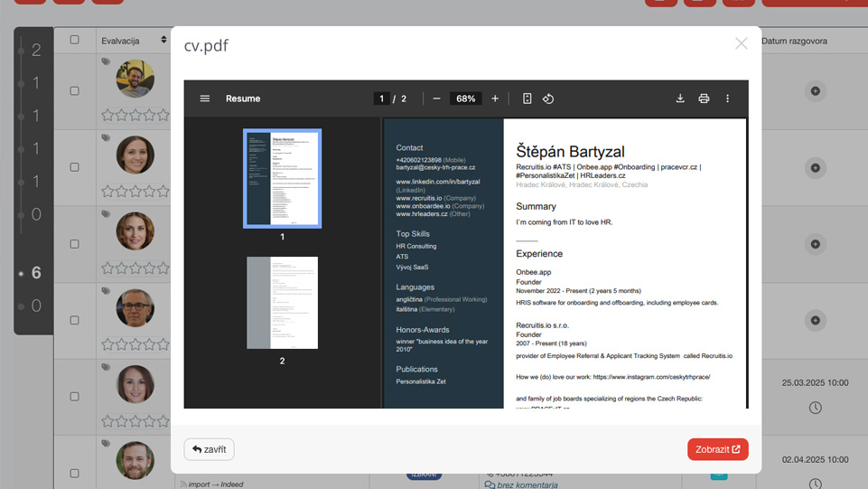The width and height of the screenshot is (868, 489).
Task: Tick checkbox beside last bearded man
Action: point(74,474)
